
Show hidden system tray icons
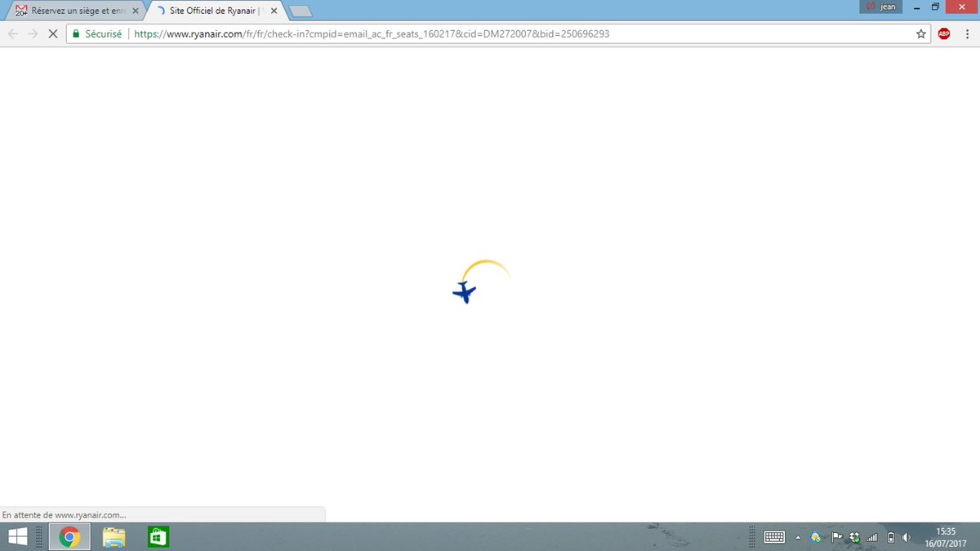[798, 537]
